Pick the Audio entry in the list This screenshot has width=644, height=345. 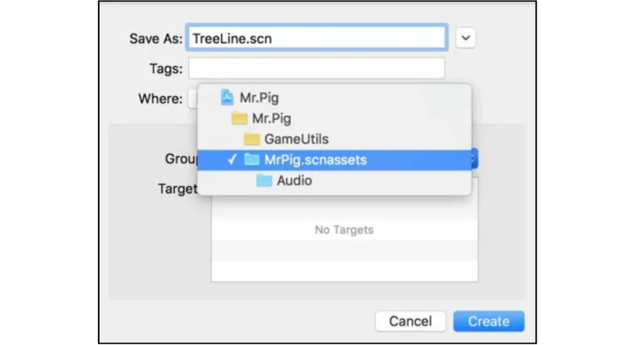pyautogui.click(x=294, y=181)
